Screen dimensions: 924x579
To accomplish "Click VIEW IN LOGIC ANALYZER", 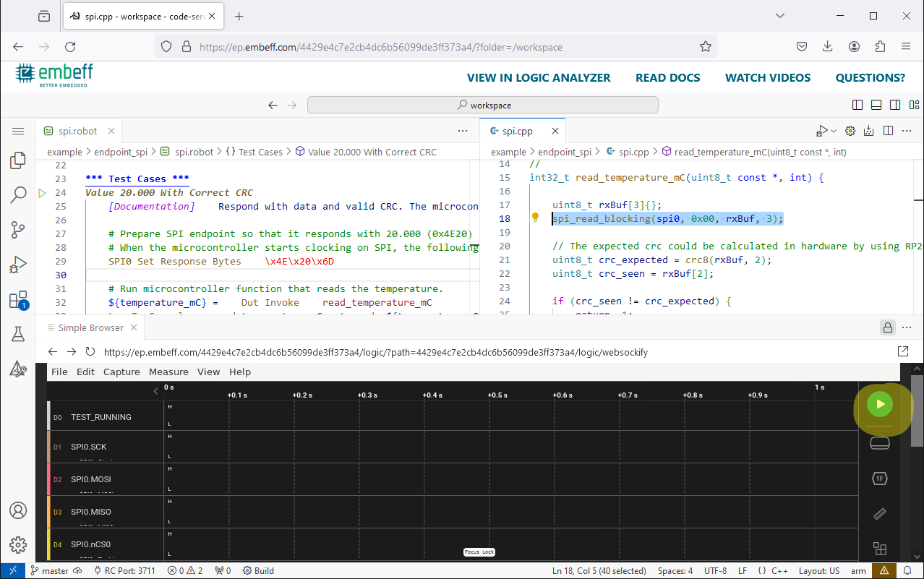I will 539,77.
